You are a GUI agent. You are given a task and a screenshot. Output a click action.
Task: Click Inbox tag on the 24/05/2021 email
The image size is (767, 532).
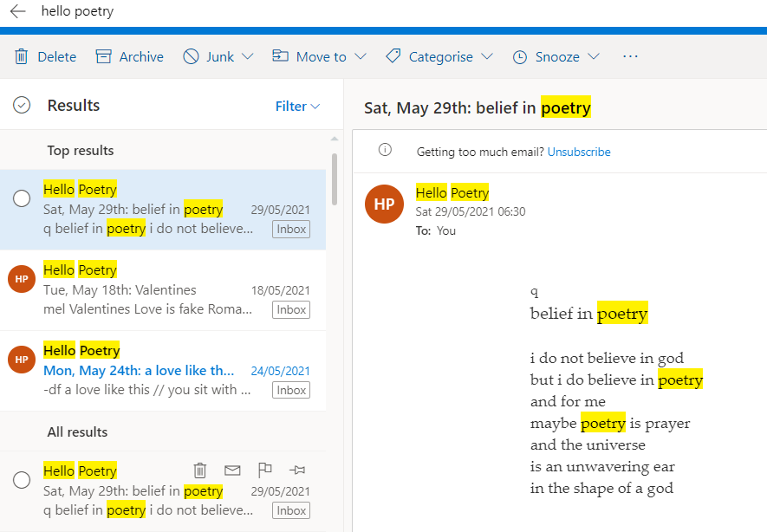pos(291,390)
